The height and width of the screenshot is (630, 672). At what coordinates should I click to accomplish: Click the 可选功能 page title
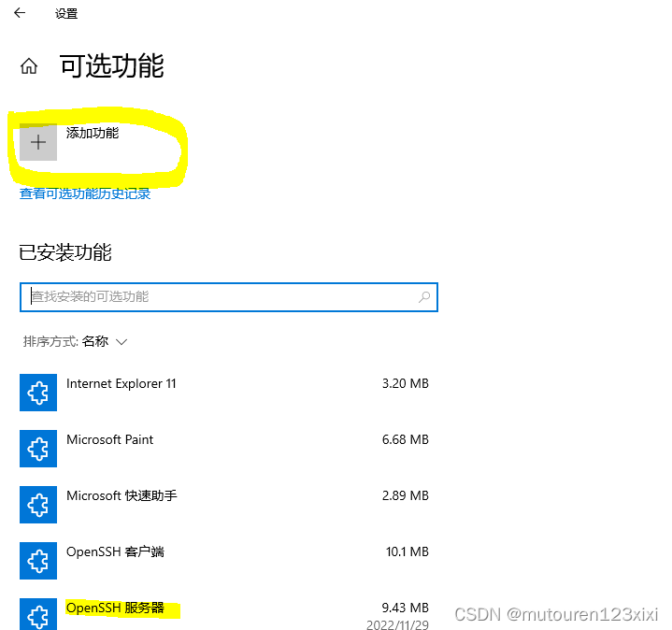point(111,66)
